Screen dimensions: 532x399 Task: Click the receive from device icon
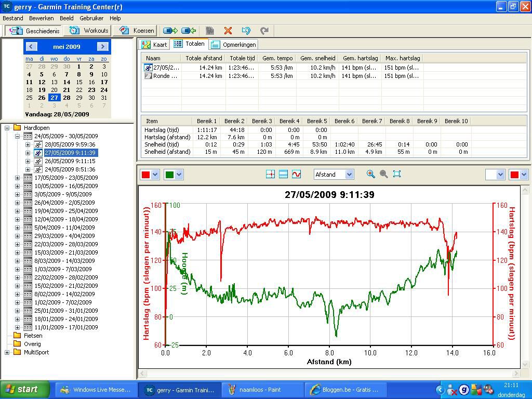[189, 31]
